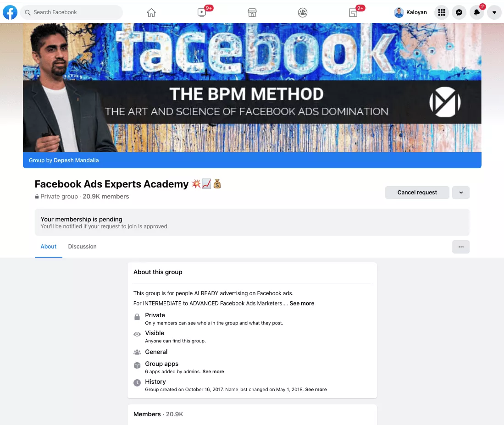The height and width of the screenshot is (425, 504).
Task: Open the Marketplace storefront icon
Action: pos(252,12)
